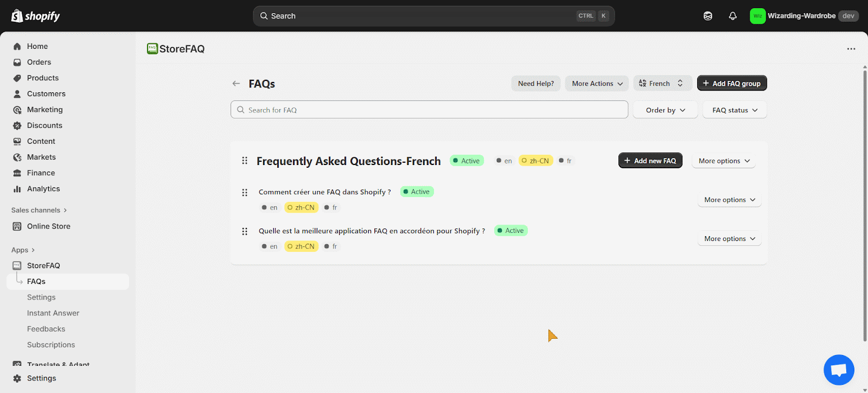The height and width of the screenshot is (393, 868).
Task: Open the StoreFAQ header logo
Action: 152,48
